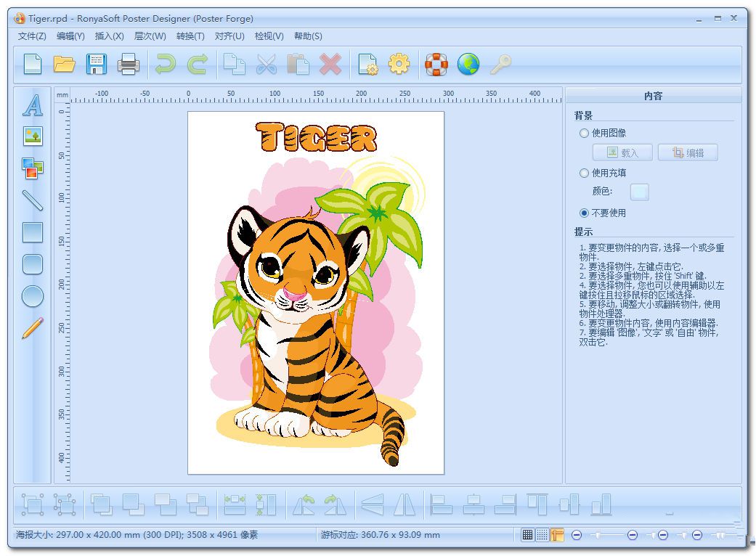
Task: Select the Rectangle shape tool
Action: (x=32, y=232)
